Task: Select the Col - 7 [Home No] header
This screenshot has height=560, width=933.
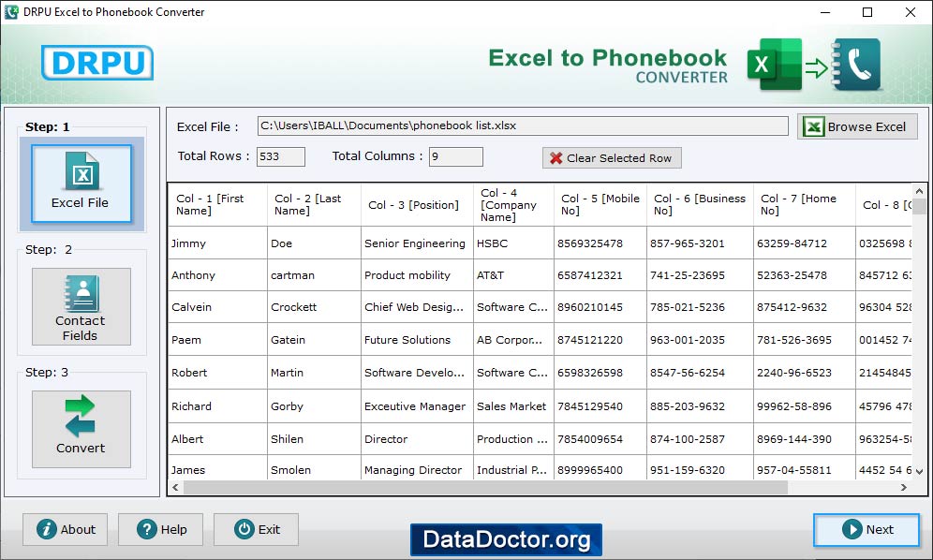Action: coord(805,205)
